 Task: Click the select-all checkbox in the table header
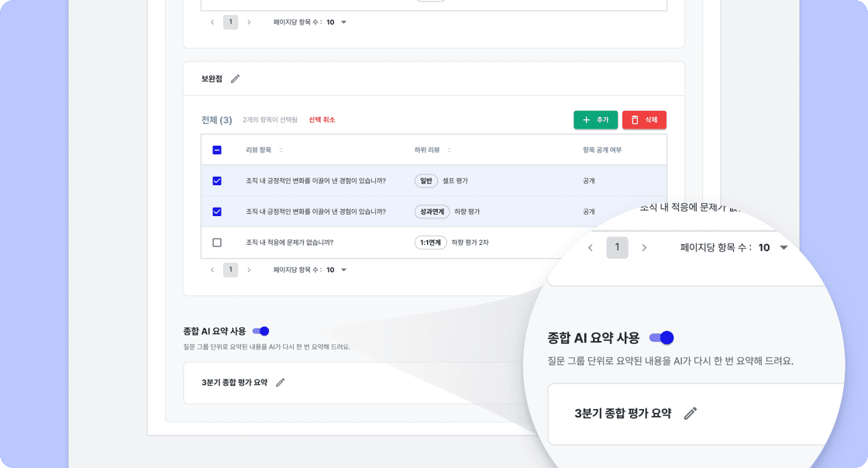[217, 150]
